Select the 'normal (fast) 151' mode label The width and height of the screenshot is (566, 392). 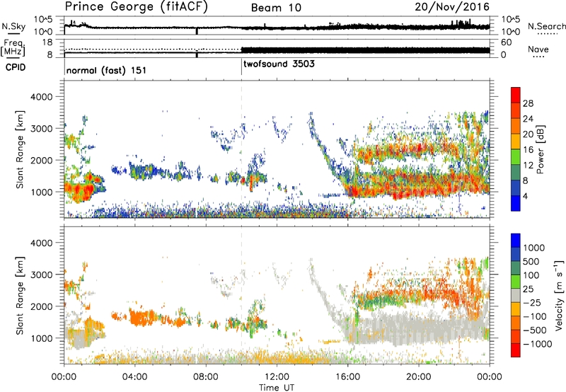pyautogui.click(x=106, y=70)
